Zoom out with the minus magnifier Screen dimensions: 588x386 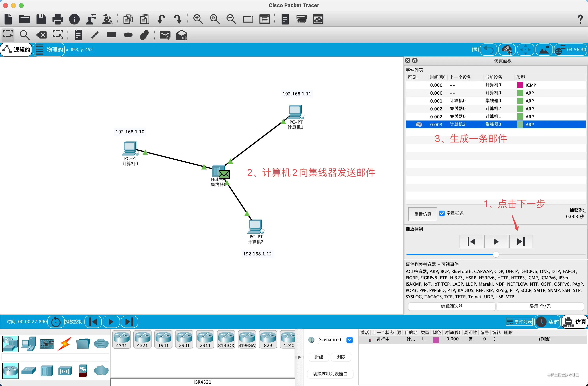pos(231,19)
